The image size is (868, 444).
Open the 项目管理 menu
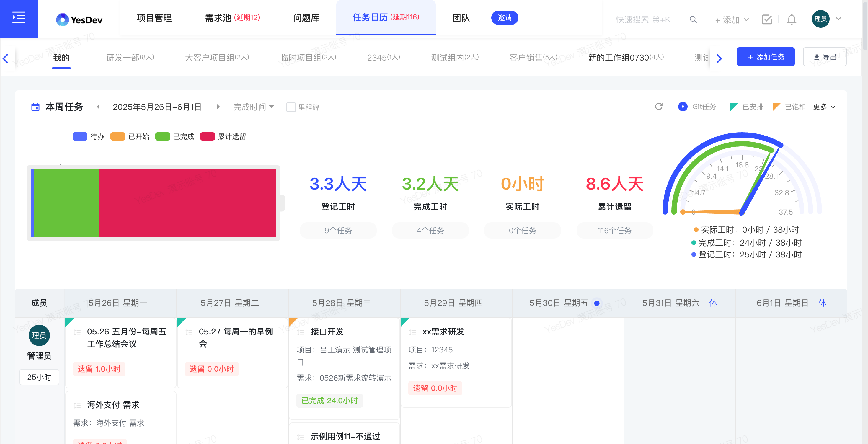click(154, 17)
